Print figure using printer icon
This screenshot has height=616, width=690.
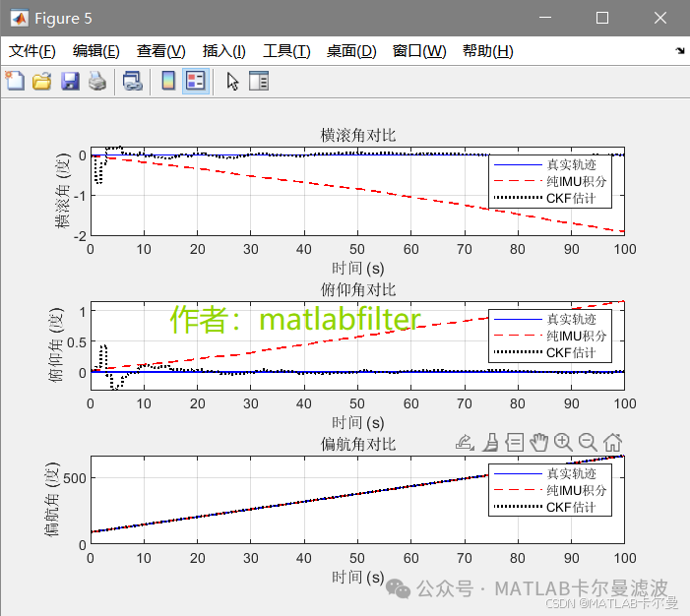pyautogui.click(x=97, y=82)
